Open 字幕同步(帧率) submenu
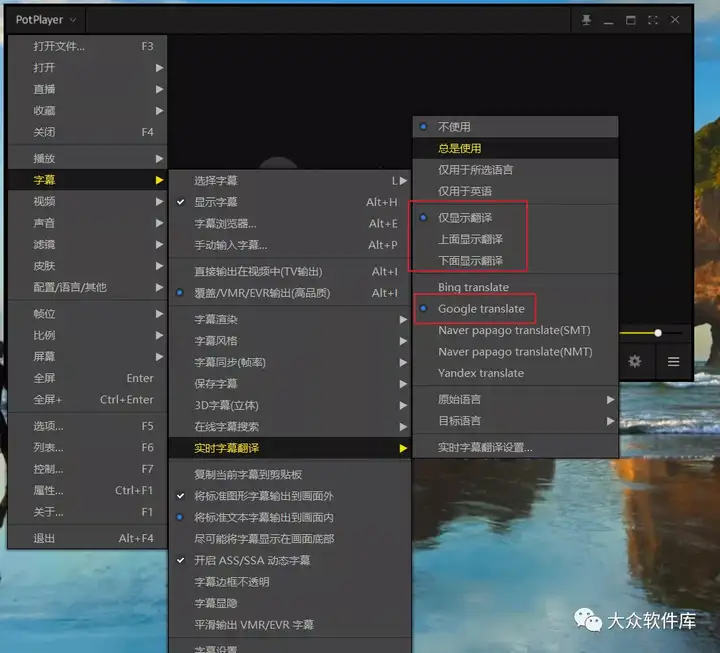The image size is (720, 653). 290,362
